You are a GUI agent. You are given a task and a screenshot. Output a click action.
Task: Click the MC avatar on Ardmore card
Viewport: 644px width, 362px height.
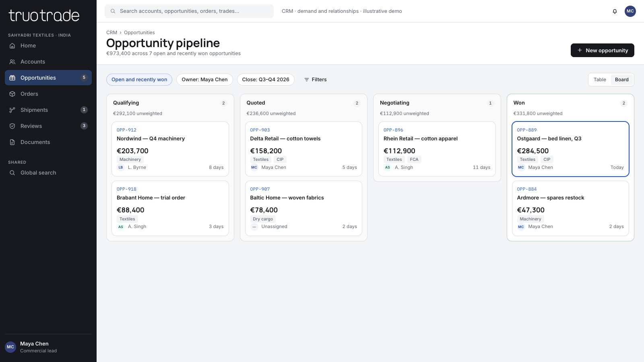(521, 227)
